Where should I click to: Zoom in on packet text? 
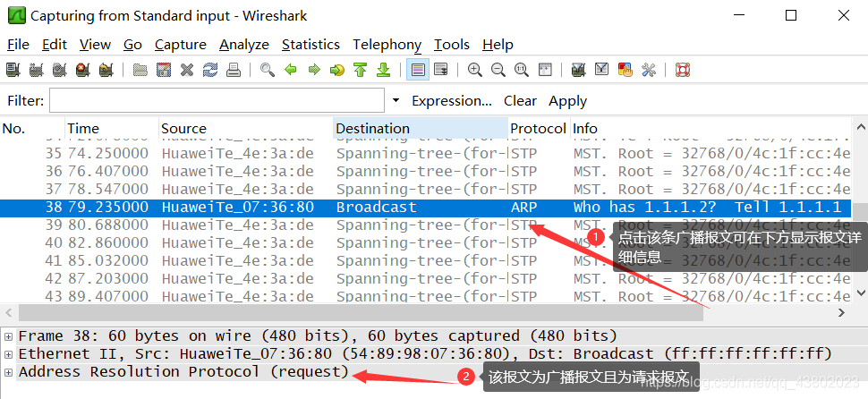coord(474,70)
